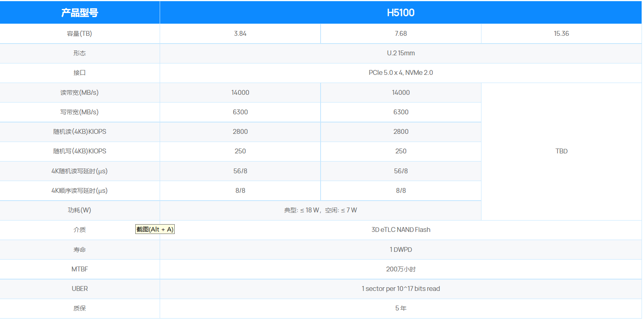Click the 200万小时 MTBF value

401,269
